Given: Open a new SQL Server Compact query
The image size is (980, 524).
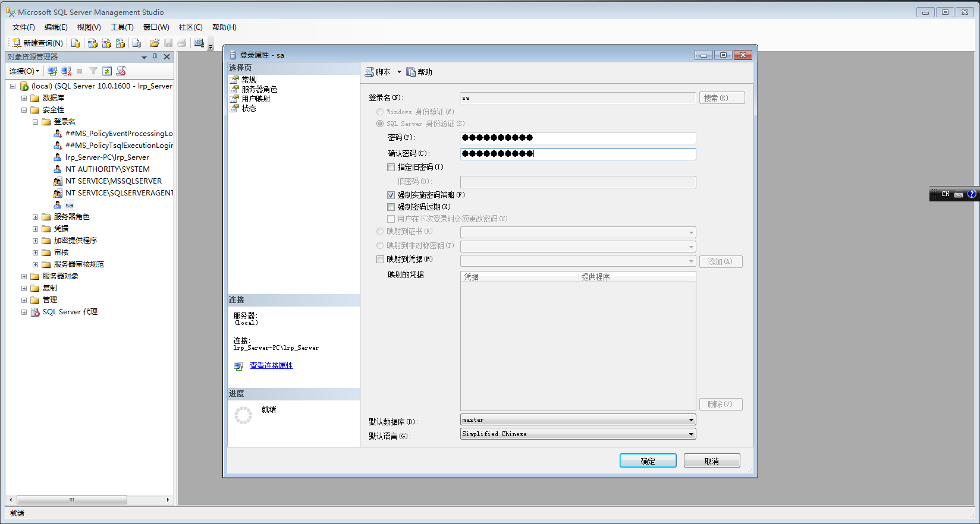Looking at the screenshot, I should 137,43.
